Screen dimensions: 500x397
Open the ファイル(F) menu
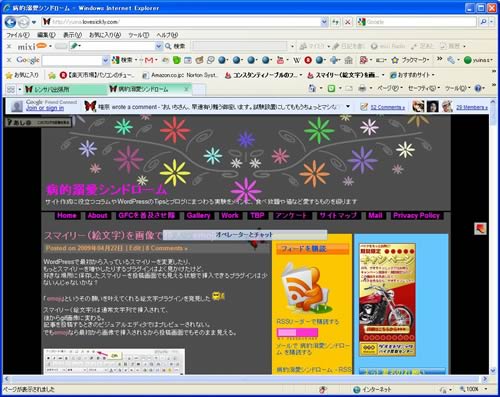tap(18, 35)
